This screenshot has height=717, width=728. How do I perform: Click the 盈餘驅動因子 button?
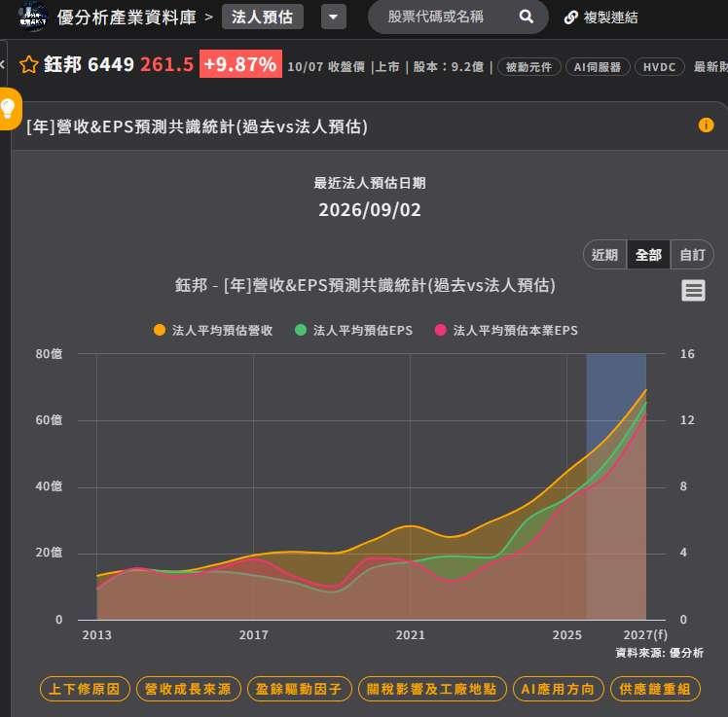tap(300, 689)
